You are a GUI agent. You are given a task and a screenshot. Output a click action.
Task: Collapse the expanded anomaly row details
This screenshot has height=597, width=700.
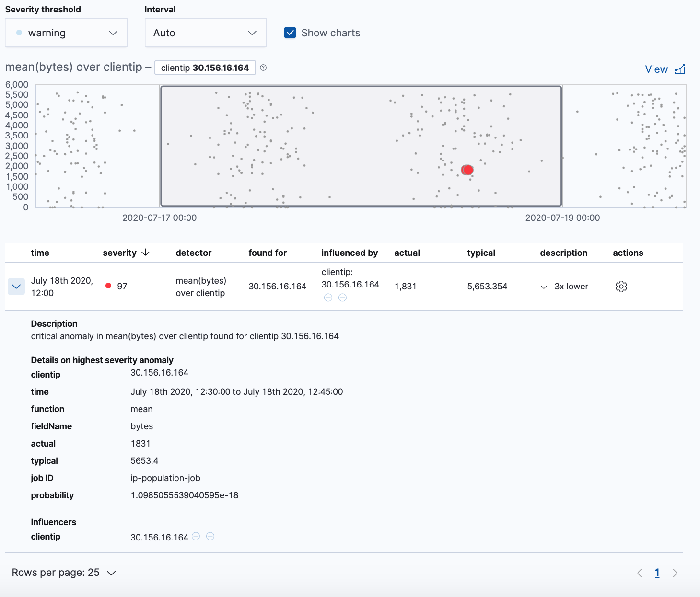click(x=16, y=286)
